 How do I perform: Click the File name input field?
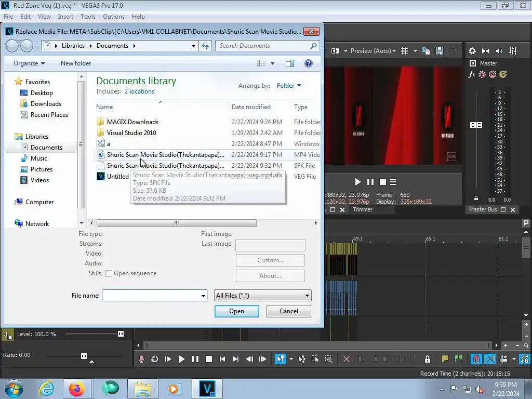(151, 296)
